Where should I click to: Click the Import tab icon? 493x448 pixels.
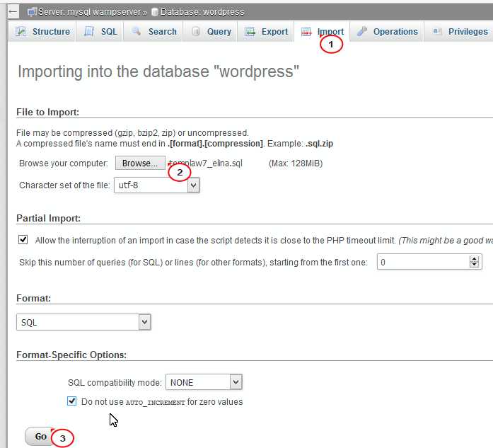(306, 31)
